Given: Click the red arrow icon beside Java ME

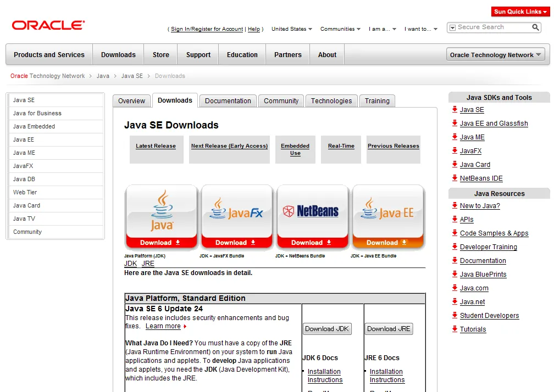Looking at the screenshot, I should [x=455, y=137].
